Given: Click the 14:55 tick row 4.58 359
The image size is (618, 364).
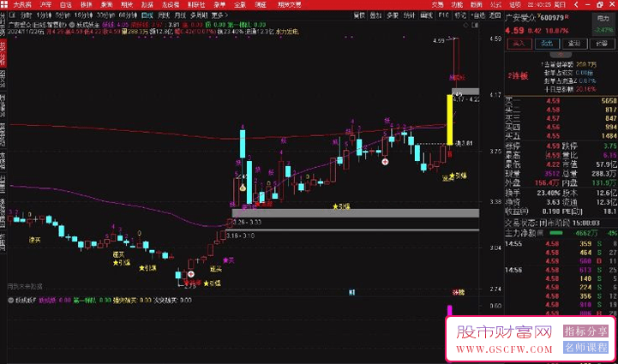Looking at the screenshot, I should pyautogui.click(x=561, y=244).
